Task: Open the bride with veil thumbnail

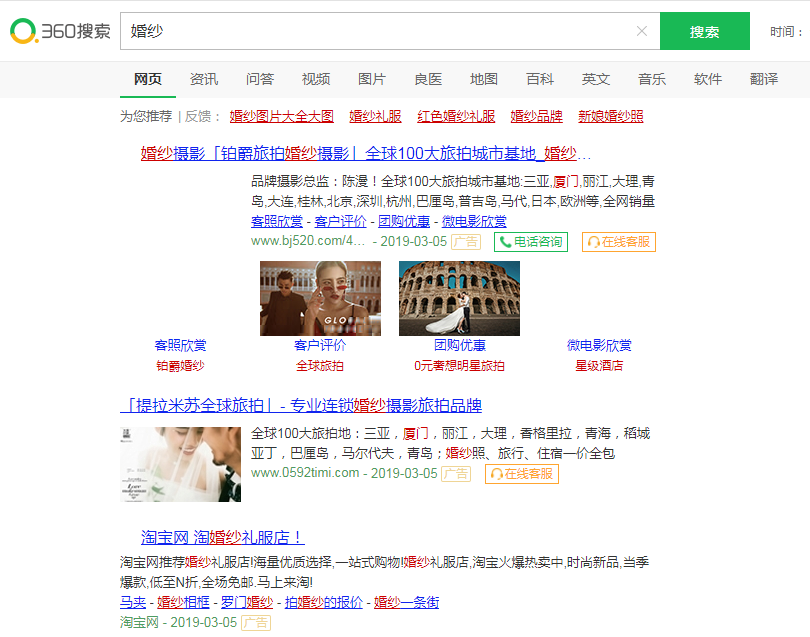Action: (x=180, y=464)
